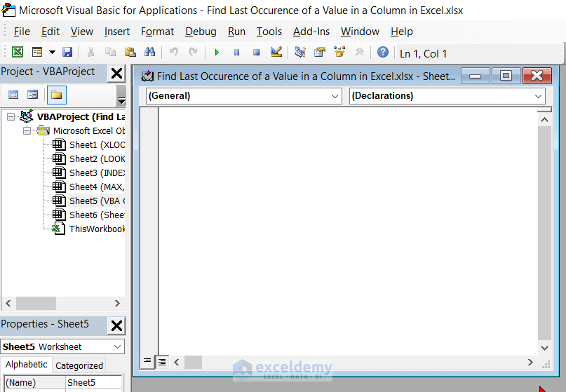The width and height of the screenshot is (566, 392).
Task: Open the Help menu
Action: coord(401,32)
